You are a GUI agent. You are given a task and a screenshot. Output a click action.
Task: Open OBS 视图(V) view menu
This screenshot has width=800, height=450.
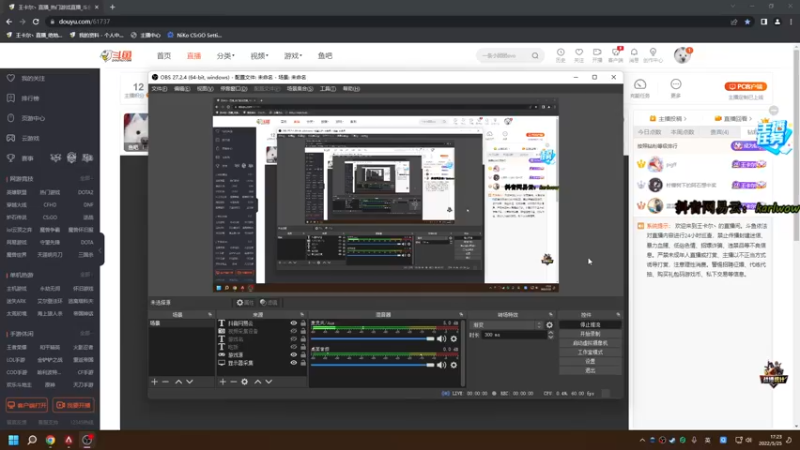[x=205, y=89]
